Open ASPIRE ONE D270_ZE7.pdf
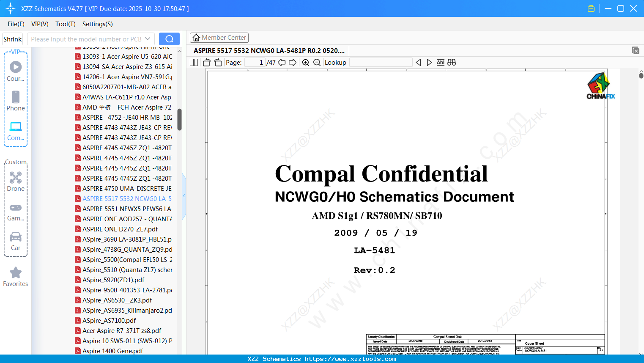The image size is (644, 363). pos(116,229)
